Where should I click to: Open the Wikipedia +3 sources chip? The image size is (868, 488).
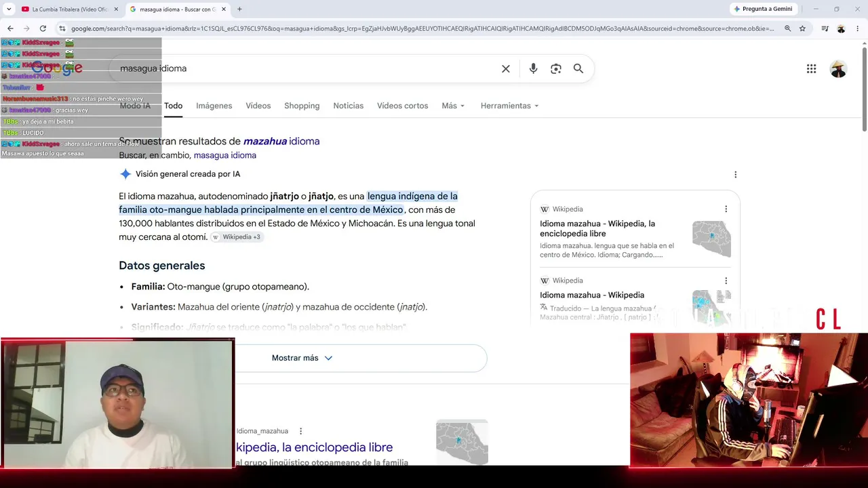(x=236, y=237)
